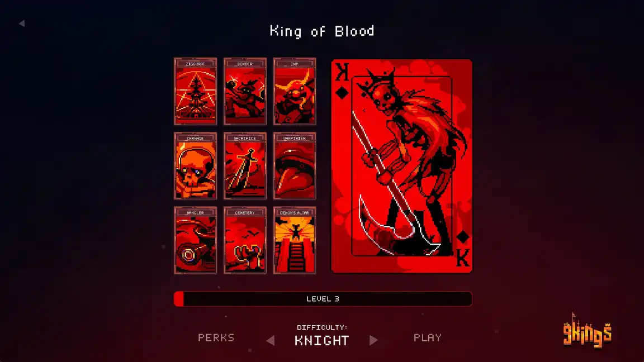Click the 9 Kings logo

point(588,331)
